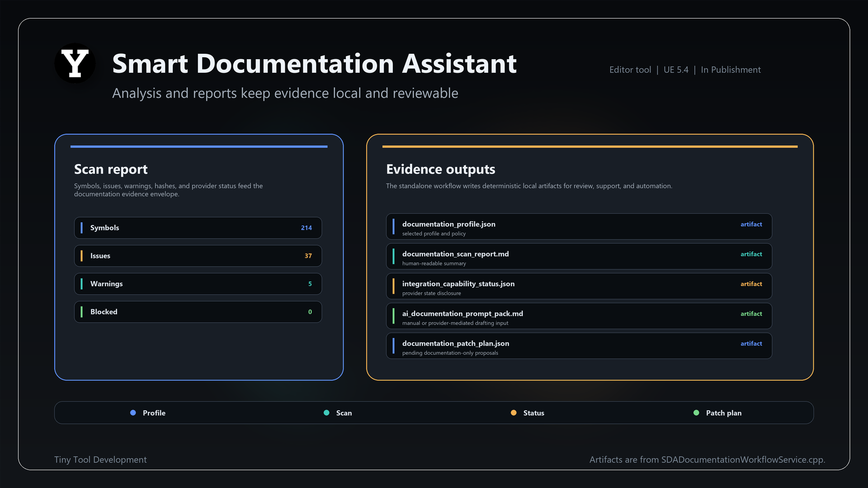Click 'human-readable summary' subtitle
This screenshot has height=488, width=868.
(x=434, y=263)
